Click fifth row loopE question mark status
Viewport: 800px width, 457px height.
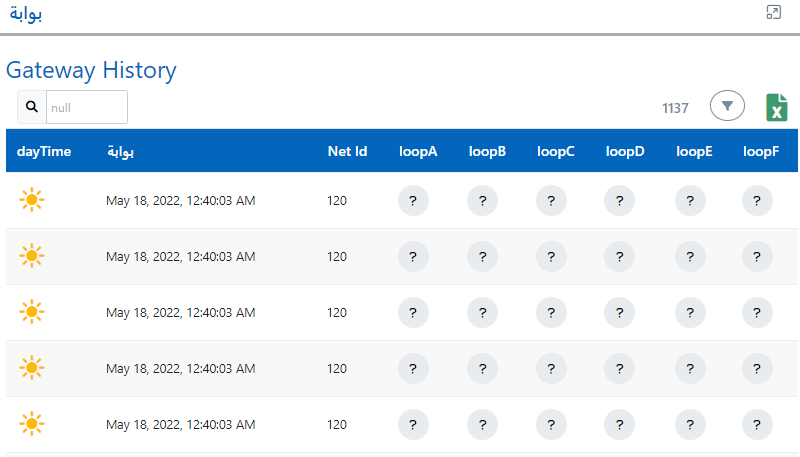(x=690, y=425)
